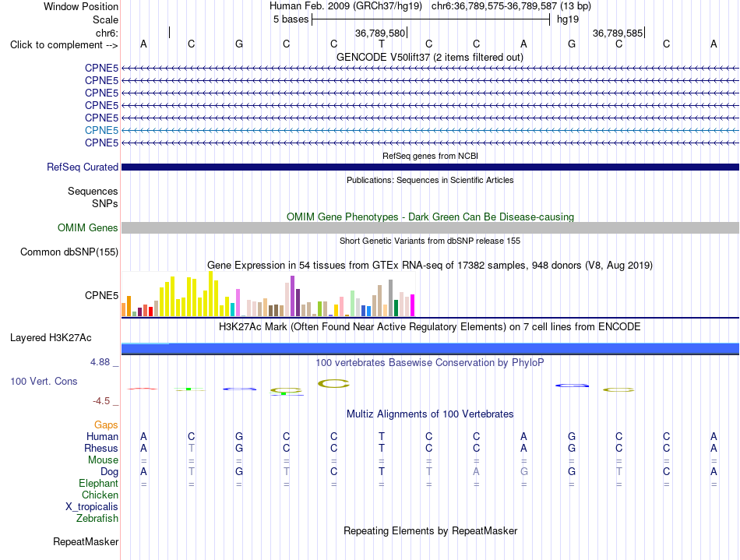Open the H3K27Ac Mark track title

[x=430, y=326]
